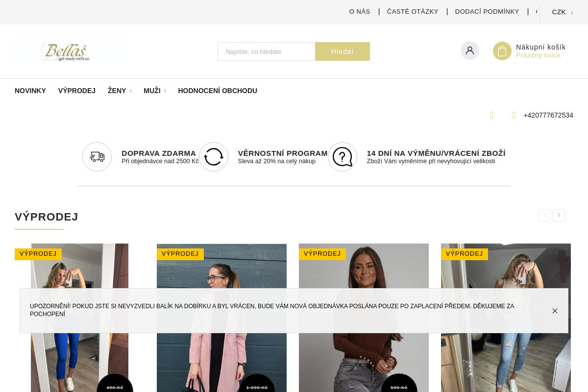Image resolution: width=588 pixels, height=392 pixels.
Task: Click the Hledat search button
Action: (343, 51)
